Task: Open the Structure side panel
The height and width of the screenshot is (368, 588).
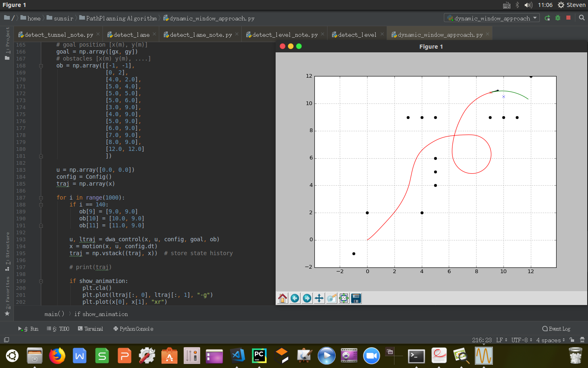Action: click(x=7, y=251)
